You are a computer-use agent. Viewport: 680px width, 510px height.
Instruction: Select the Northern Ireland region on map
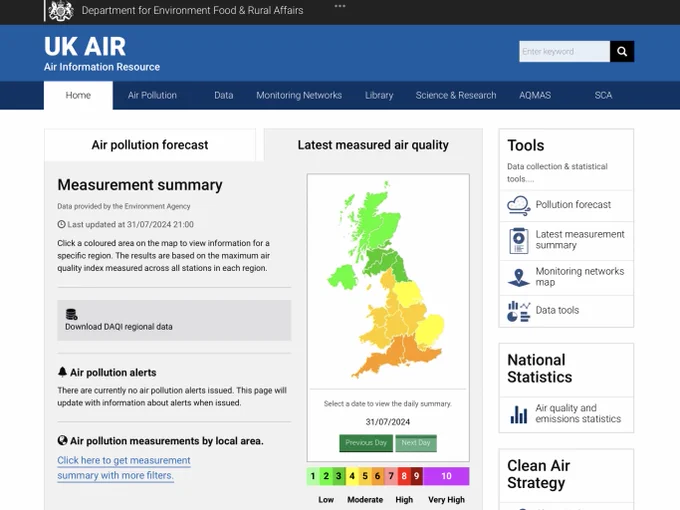343,278
